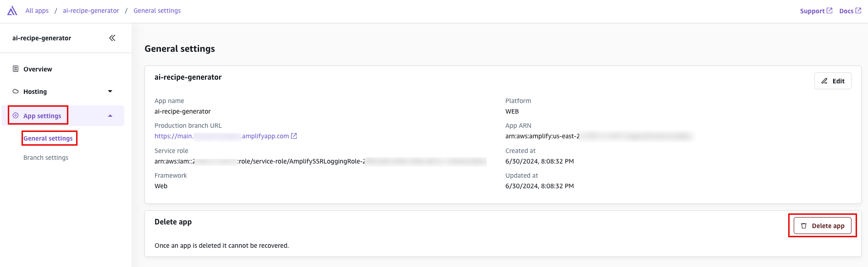Select App settings in sidebar
This screenshot has width=868, height=267.
coord(42,116)
